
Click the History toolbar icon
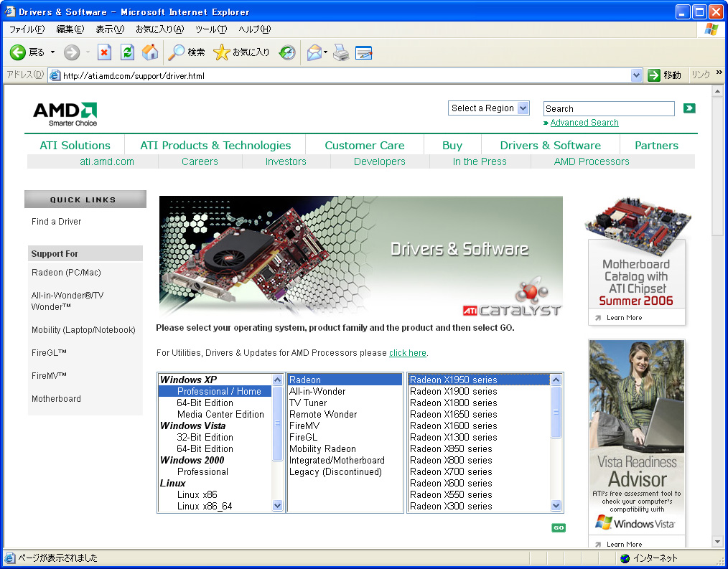[x=287, y=52]
